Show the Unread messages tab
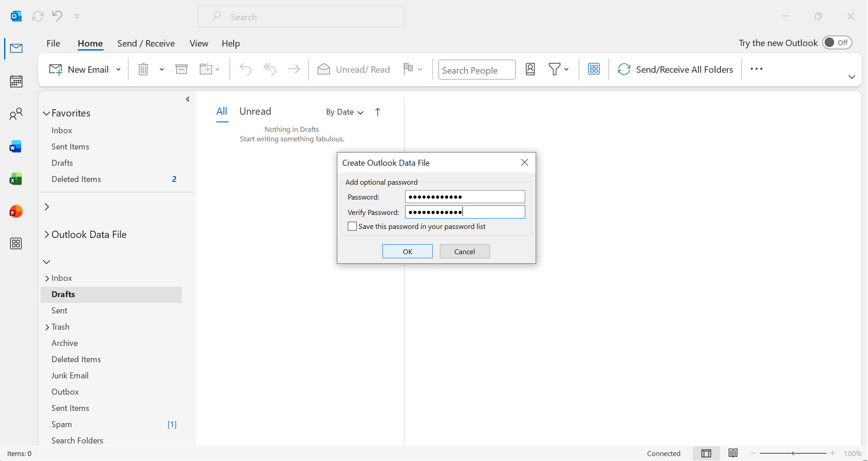Screen dimensions: 868x461 (x=255, y=112)
